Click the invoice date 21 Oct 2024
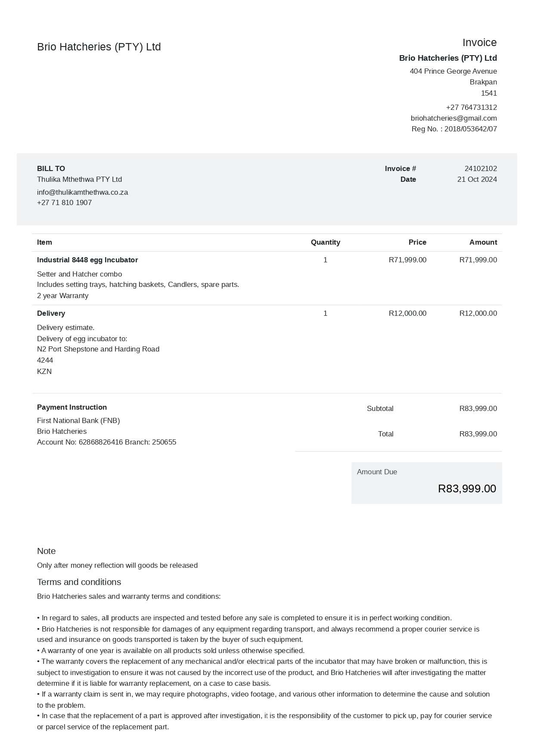Viewport: 534px width, 756px height. [x=477, y=179]
